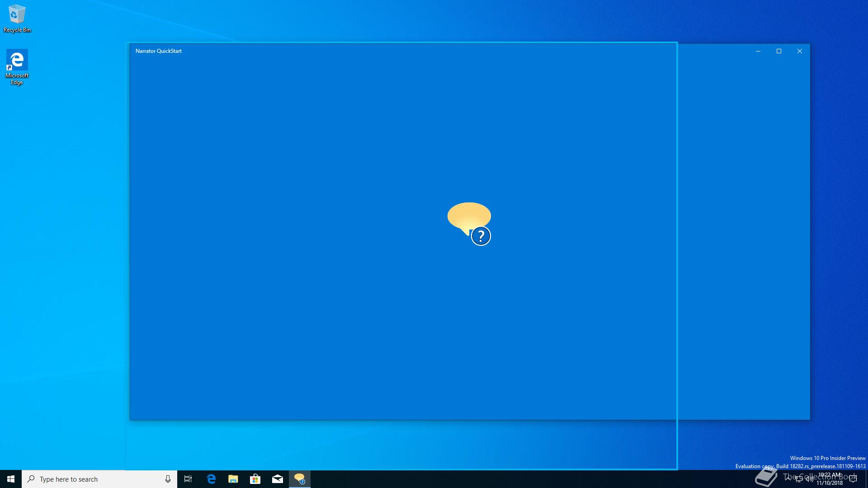Click the 'Type here to search' box
Image resolution: width=868 pixels, height=488 pixels.
[x=99, y=479]
